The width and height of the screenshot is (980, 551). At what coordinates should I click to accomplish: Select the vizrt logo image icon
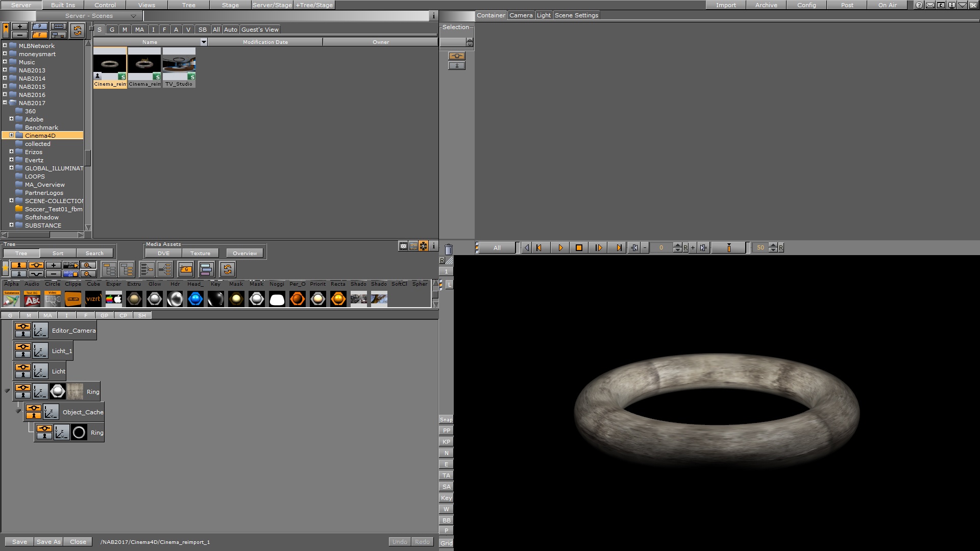(93, 299)
